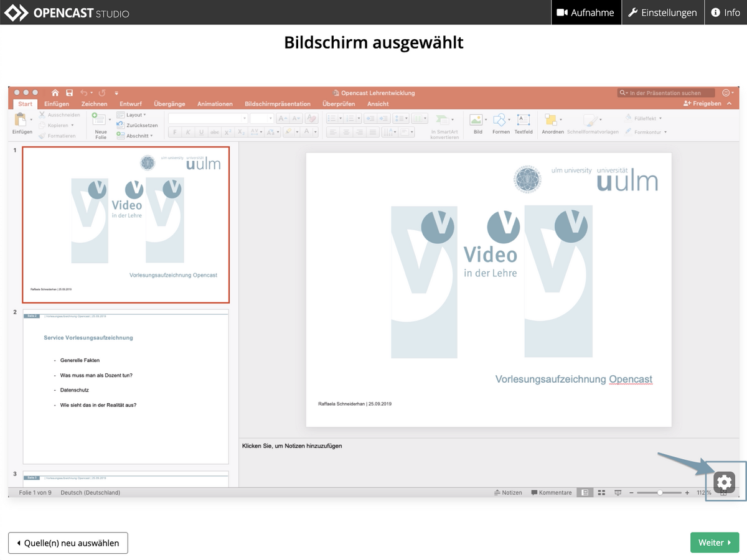Click the Formen shapes icon
The image size is (747, 560).
pos(499,119)
